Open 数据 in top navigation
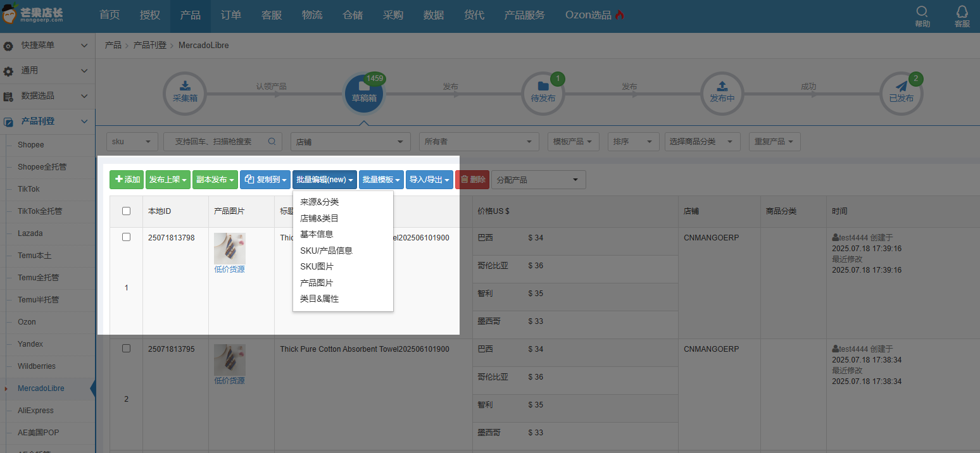980x453 pixels. coord(434,15)
